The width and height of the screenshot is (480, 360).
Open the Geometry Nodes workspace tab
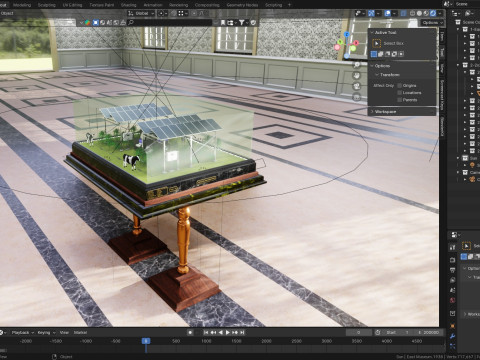[242, 5]
